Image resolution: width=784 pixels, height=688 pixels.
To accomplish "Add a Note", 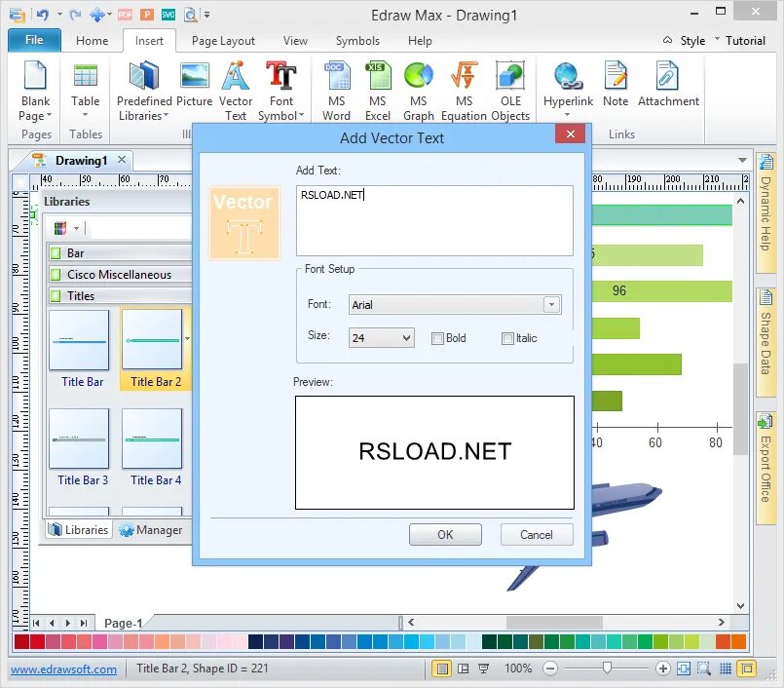I will (616, 84).
